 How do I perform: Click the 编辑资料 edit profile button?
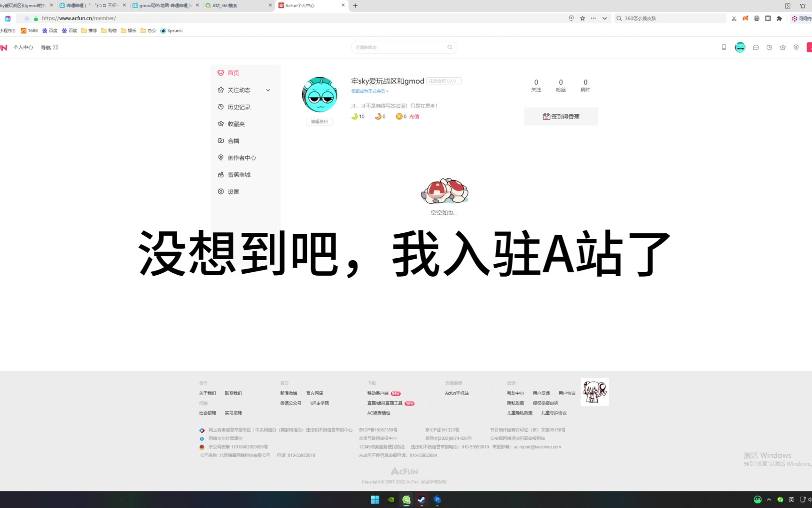tap(320, 122)
